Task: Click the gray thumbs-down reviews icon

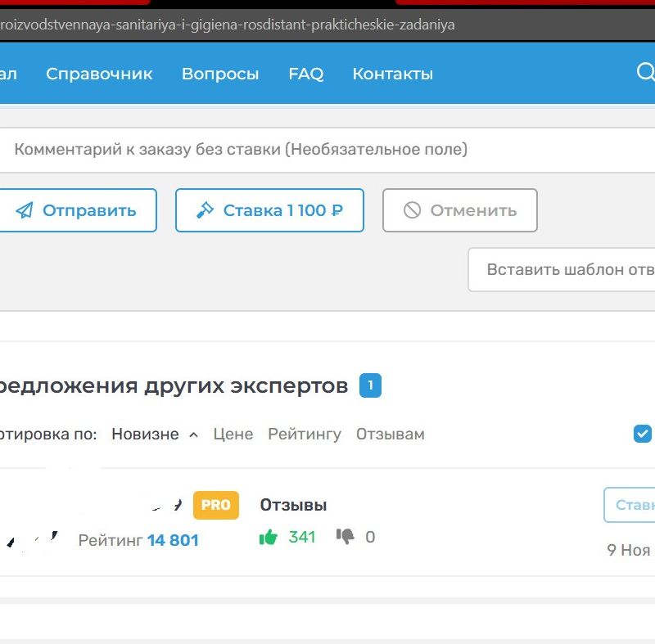Action: 346,537
